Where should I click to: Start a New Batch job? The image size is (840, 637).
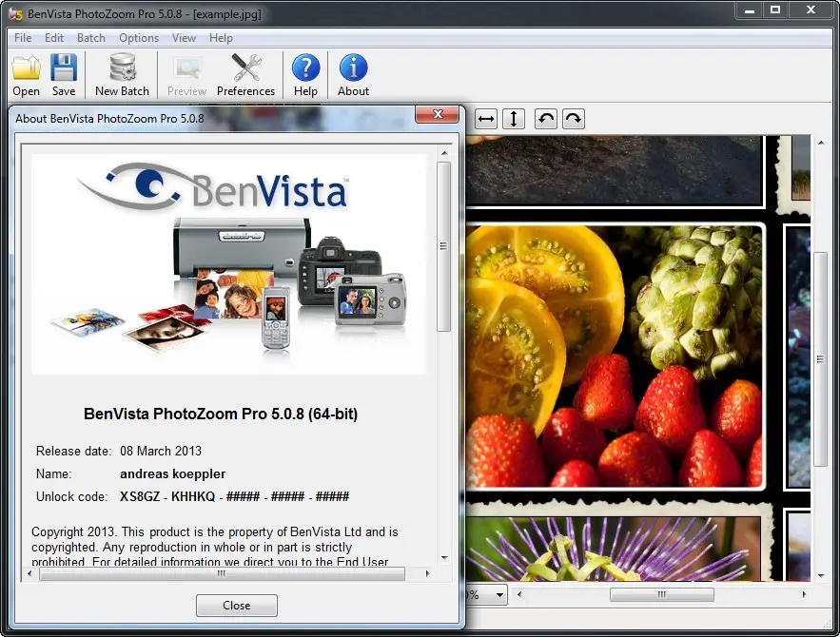point(122,75)
